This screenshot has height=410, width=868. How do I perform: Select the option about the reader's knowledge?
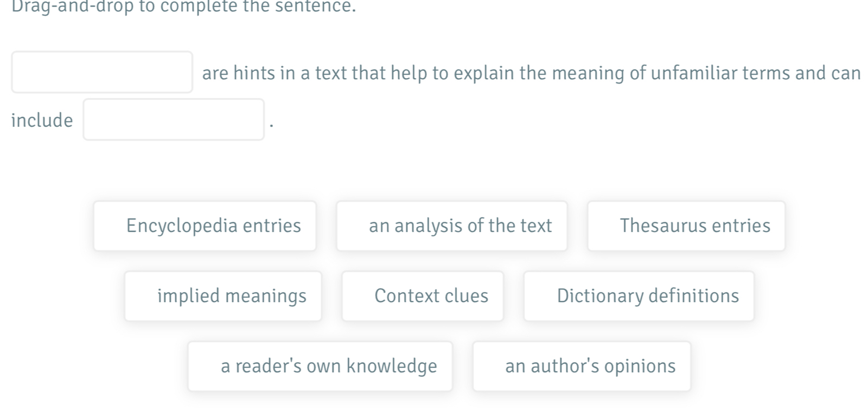point(320,366)
